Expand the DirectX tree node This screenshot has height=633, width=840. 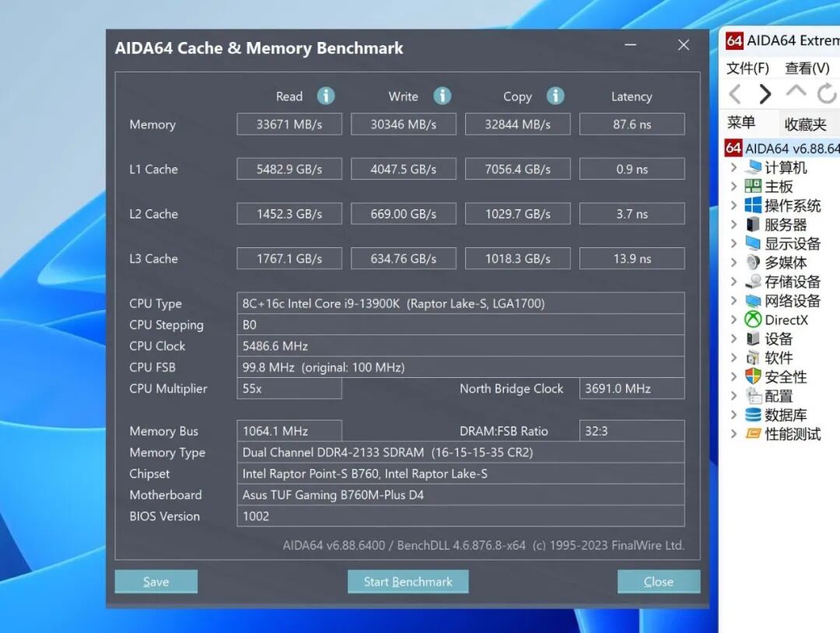tap(734, 320)
